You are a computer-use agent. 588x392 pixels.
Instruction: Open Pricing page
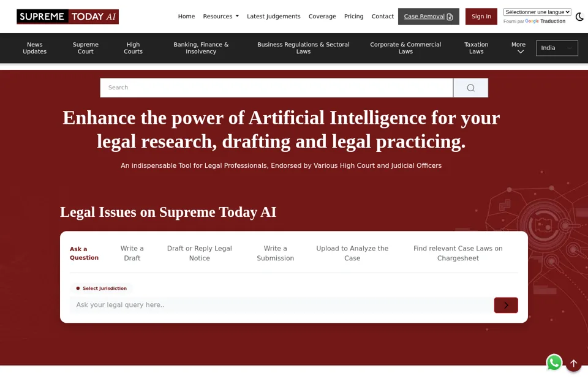(353, 17)
